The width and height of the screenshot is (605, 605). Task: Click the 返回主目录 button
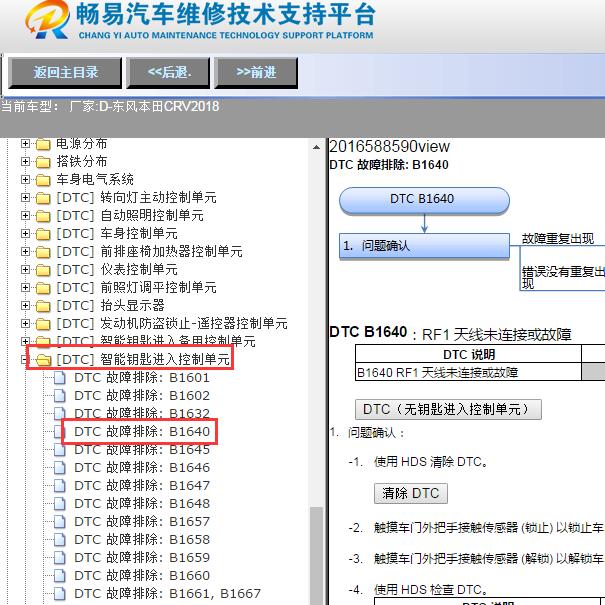[65, 73]
